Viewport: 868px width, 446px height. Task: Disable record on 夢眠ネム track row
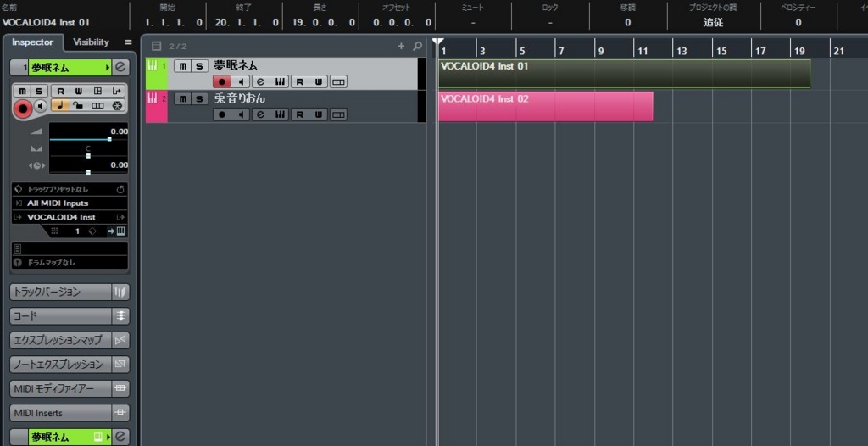coord(222,82)
